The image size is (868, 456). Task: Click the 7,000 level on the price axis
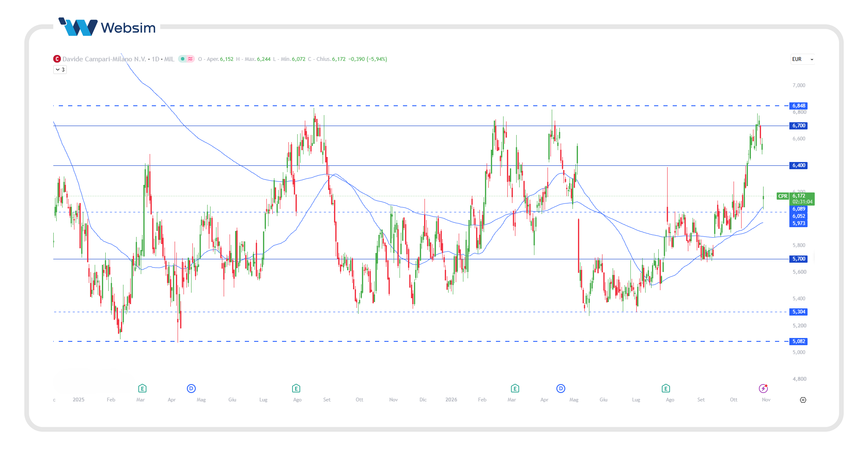tap(799, 85)
